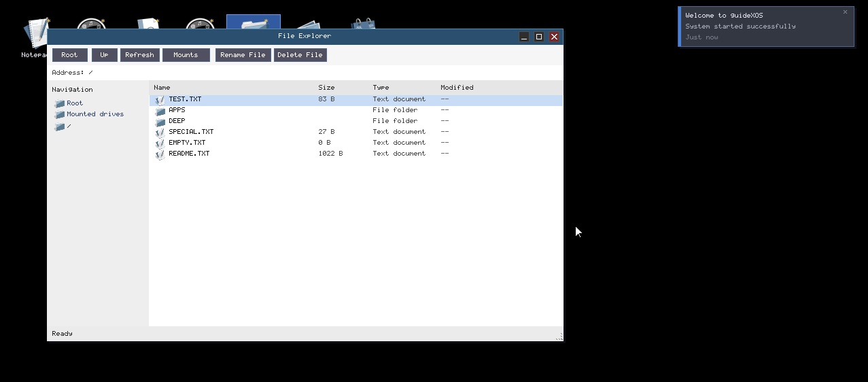The width and height of the screenshot is (868, 382).
Task: Open the Notepad desktop icon
Action: click(35, 34)
